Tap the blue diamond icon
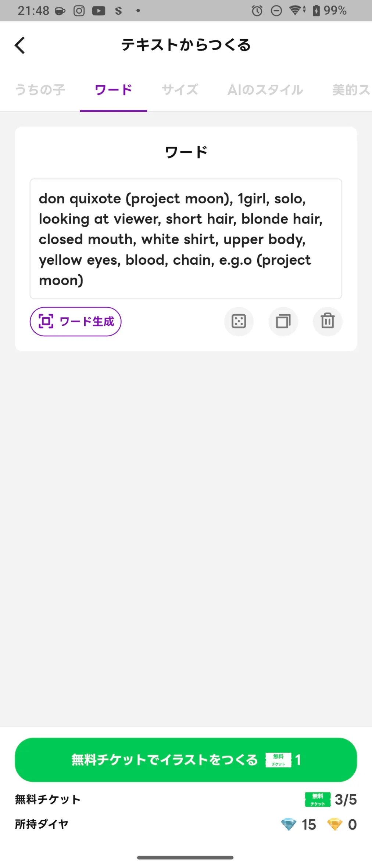 tap(289, 824)
